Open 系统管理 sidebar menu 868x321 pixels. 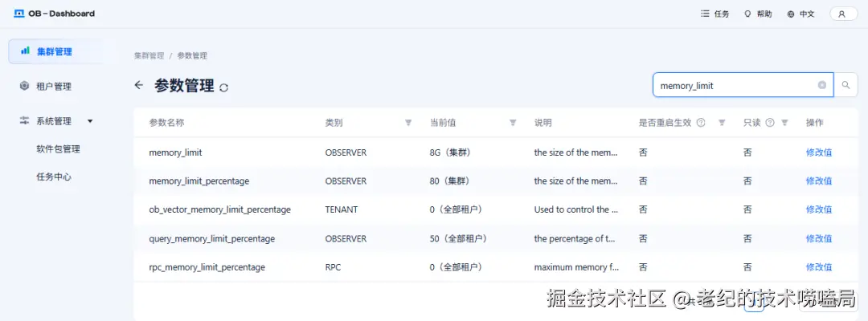click(x=54, y=121)
